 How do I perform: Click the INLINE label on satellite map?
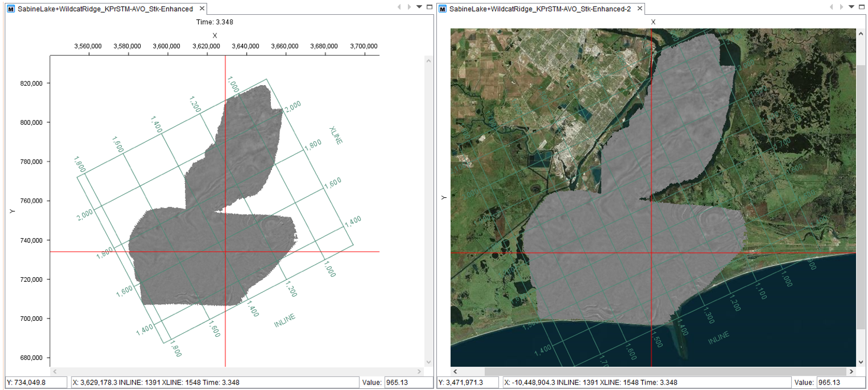click(x=718, y=338)
